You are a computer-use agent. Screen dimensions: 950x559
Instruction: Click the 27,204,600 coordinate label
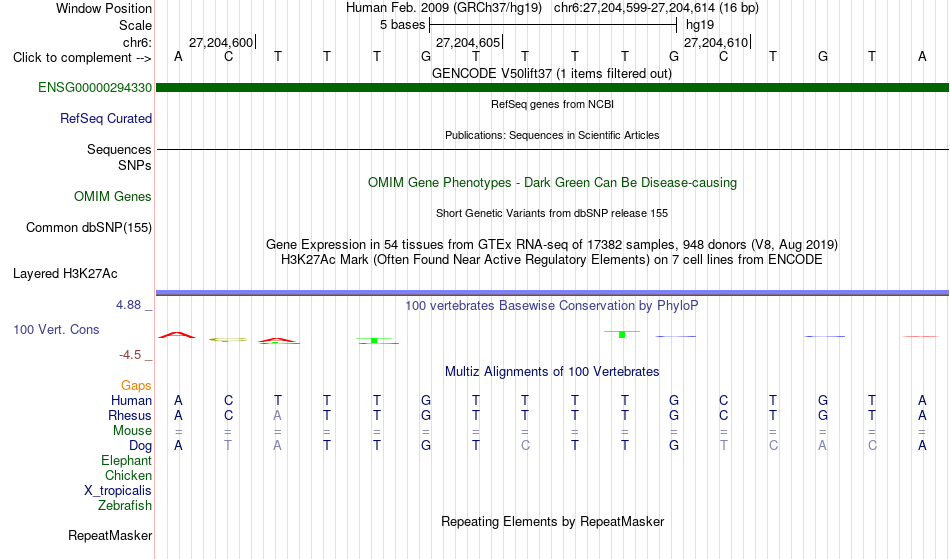(x=221, y=42)
